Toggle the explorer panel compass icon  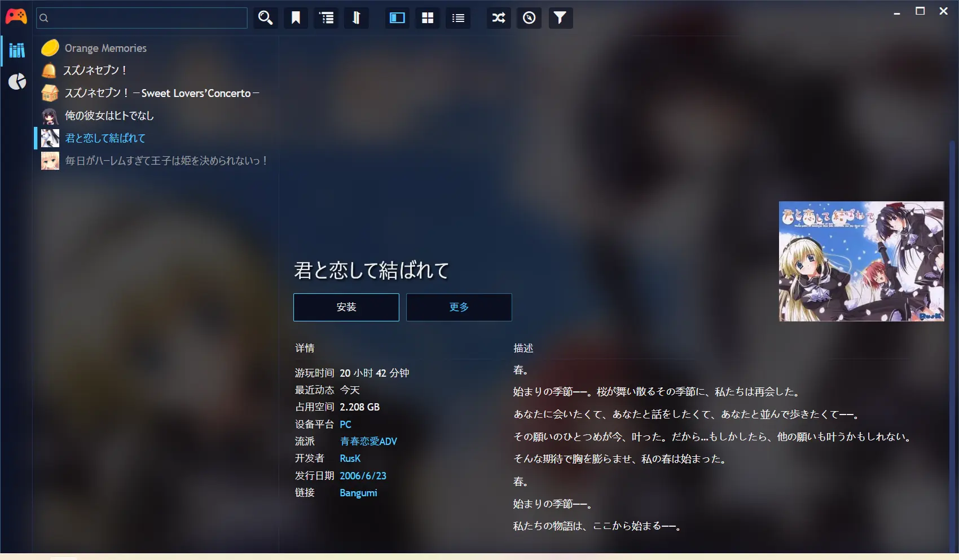529,18
